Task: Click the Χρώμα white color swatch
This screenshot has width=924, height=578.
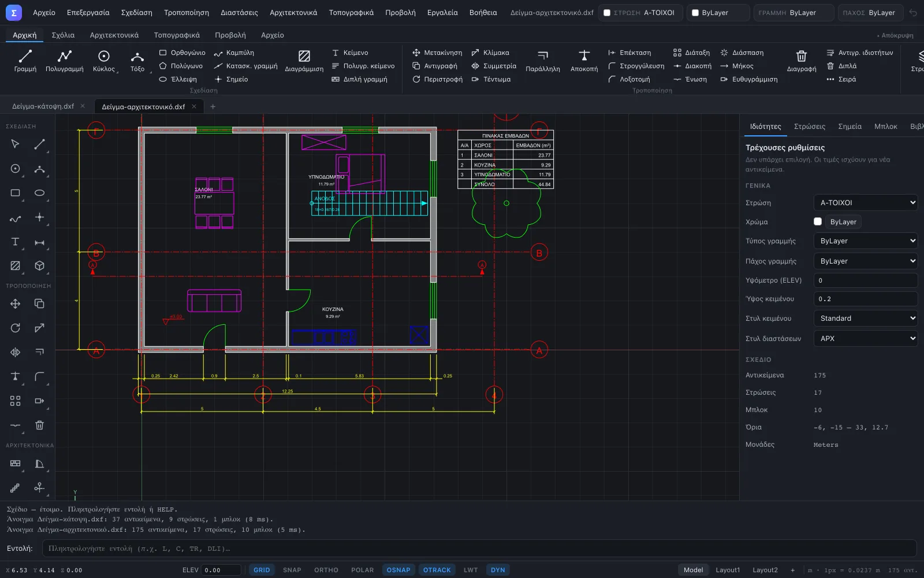Action: [x=818, y=221]
